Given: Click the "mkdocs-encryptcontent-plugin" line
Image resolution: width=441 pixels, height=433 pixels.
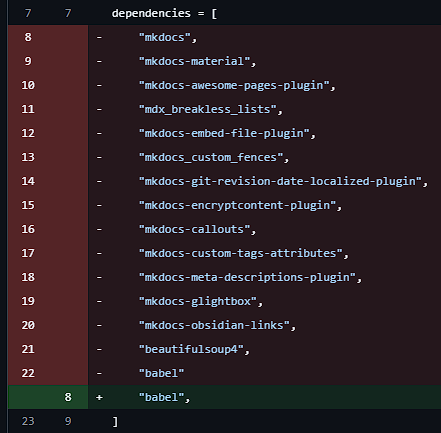Looking at the screenshot, I should pyautogui.click(x=240, y=205).
